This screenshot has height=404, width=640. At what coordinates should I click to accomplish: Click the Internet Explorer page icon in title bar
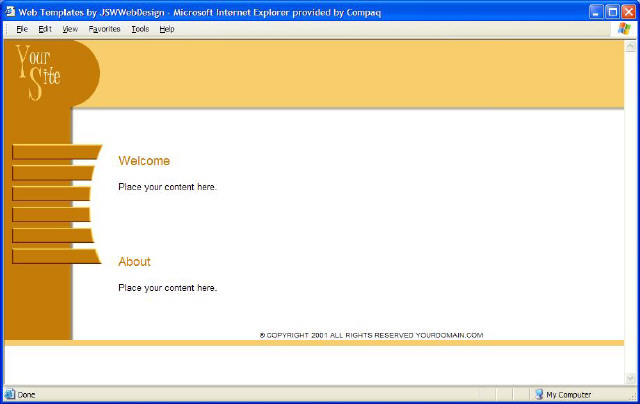[11, 11]
